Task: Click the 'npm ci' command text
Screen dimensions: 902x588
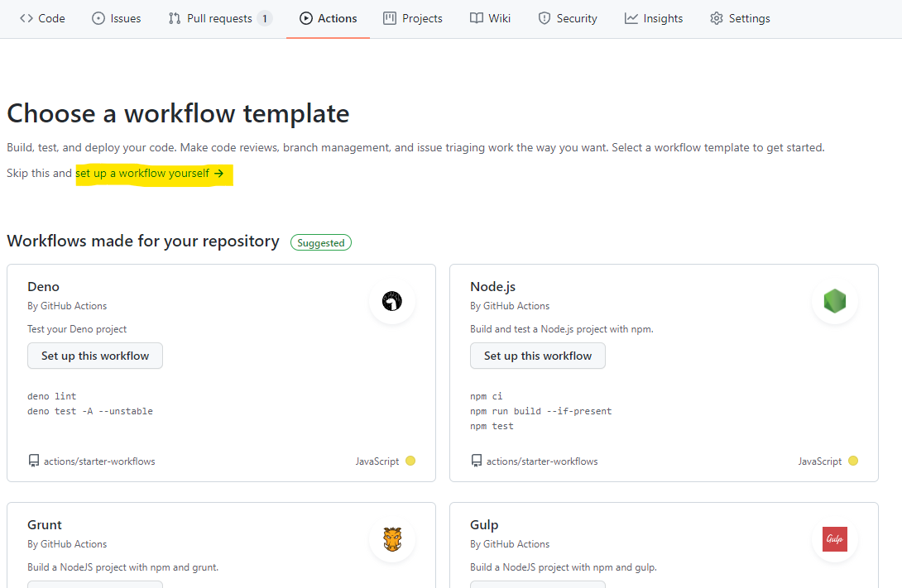Action: (x=486, y=396)
